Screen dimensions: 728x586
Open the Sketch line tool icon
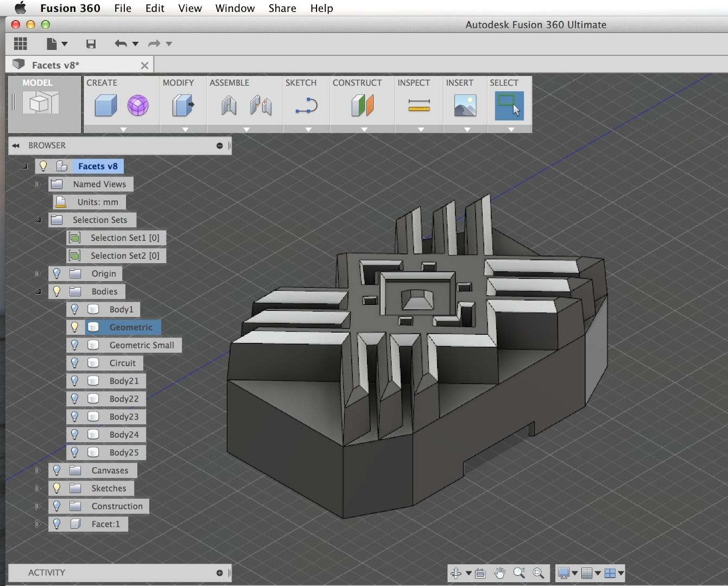306,105
